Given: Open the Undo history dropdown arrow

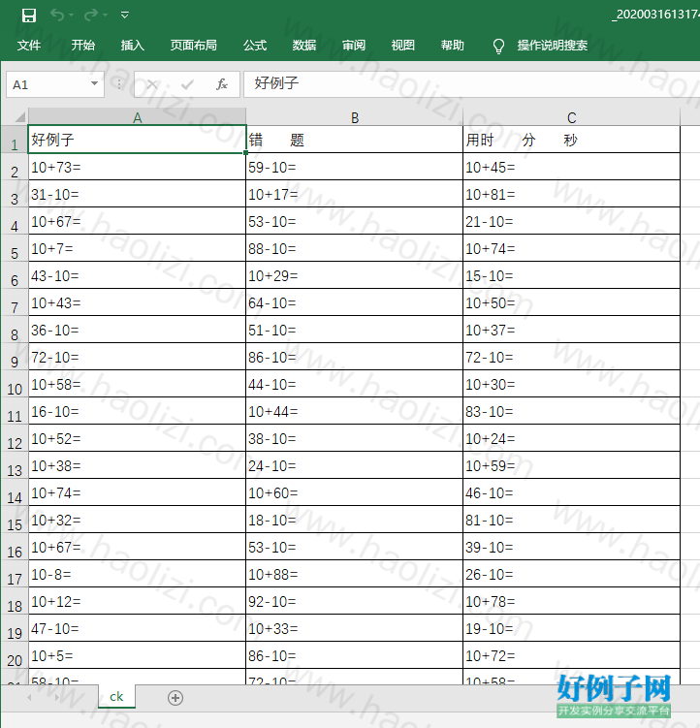Looking at the screenshot, I should click(71, 16).
